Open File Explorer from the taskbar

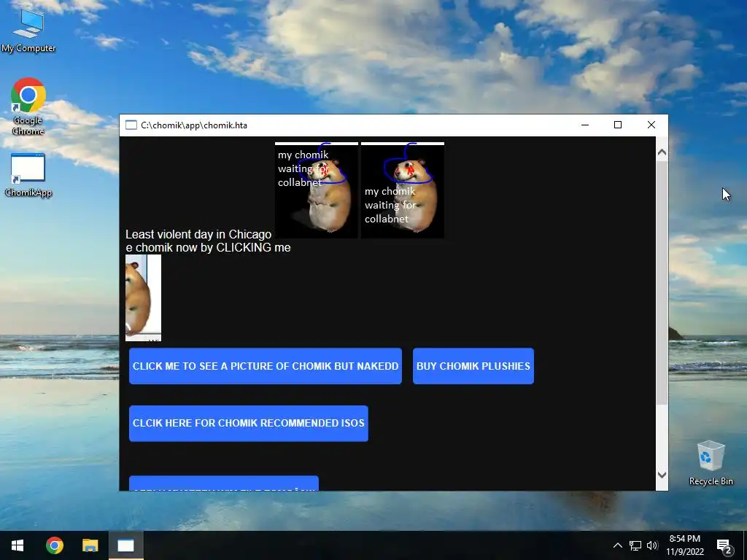tap(90, 545)
